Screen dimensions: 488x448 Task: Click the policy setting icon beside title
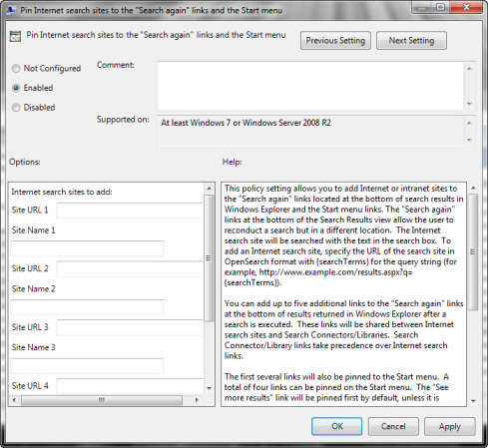click(15, 36)
